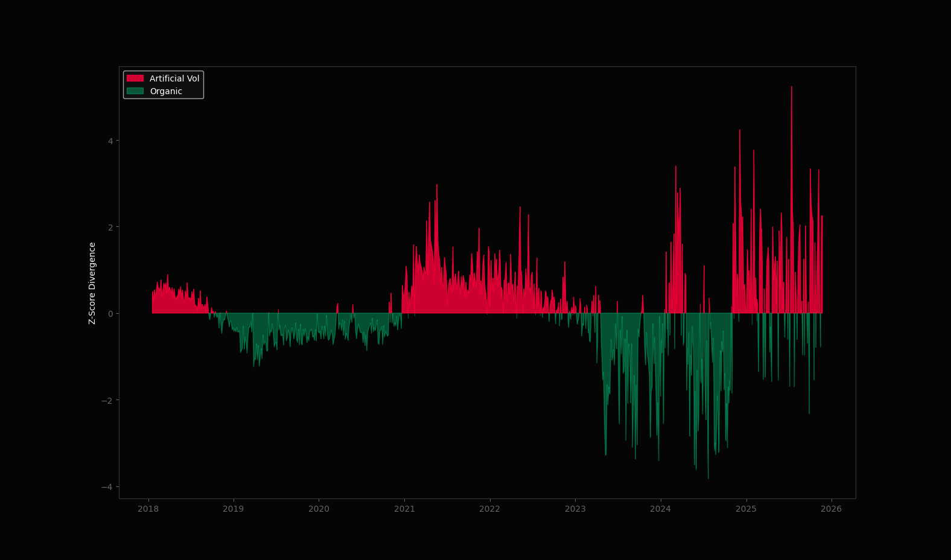The image size is (951, 560).
Task: Select the y-axis tick label −4
Action: [x=107, y=487]
